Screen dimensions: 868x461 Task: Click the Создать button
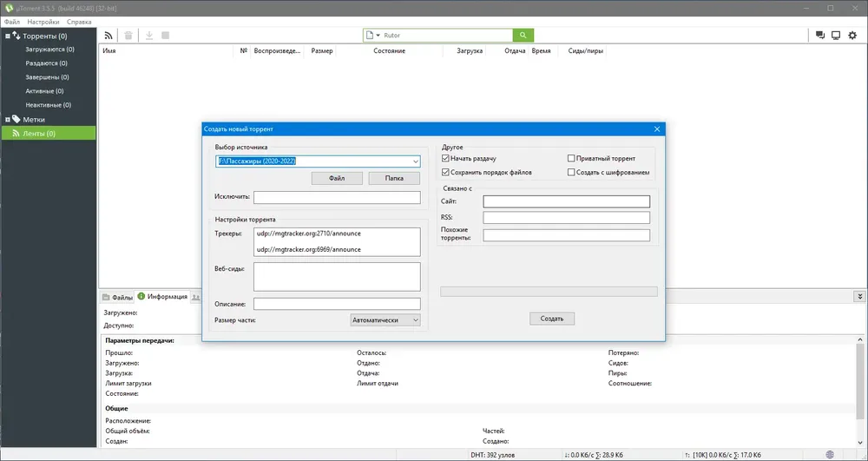point(552,319)
